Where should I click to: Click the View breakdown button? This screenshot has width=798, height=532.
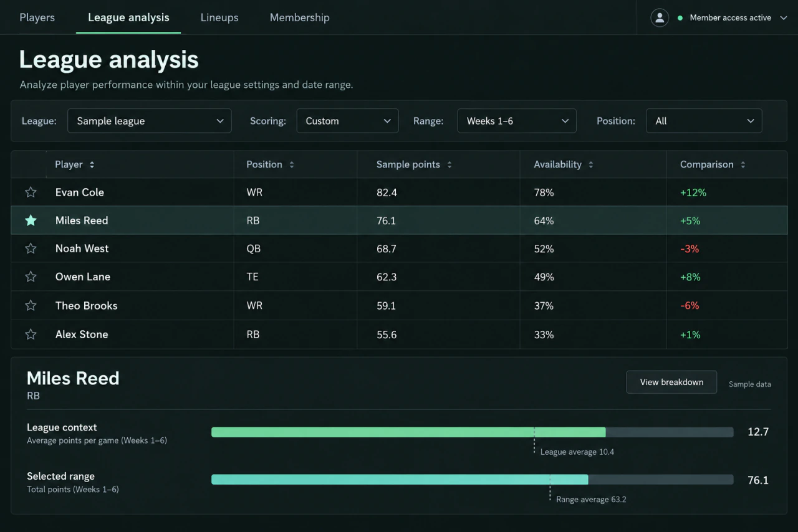671,382
